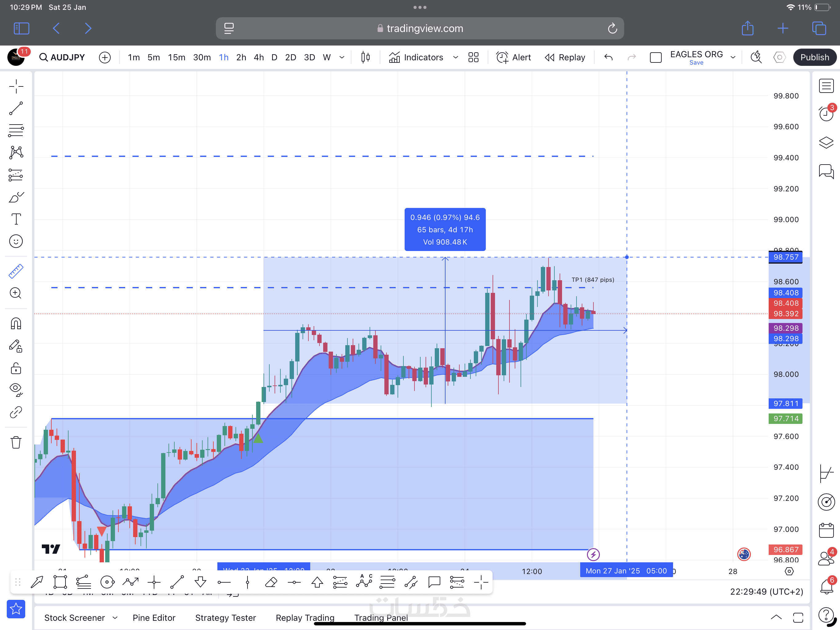This screenshot has width=840, height=630.
Task: Open the emoji and icons tool
Action: coord(16,241)
